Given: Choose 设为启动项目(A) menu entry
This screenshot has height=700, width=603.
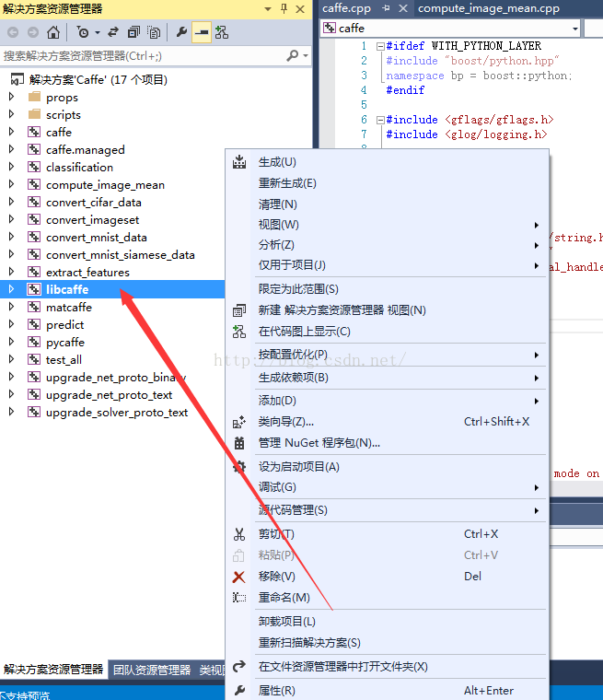Looking at the screenshot, I should [388, 467].
